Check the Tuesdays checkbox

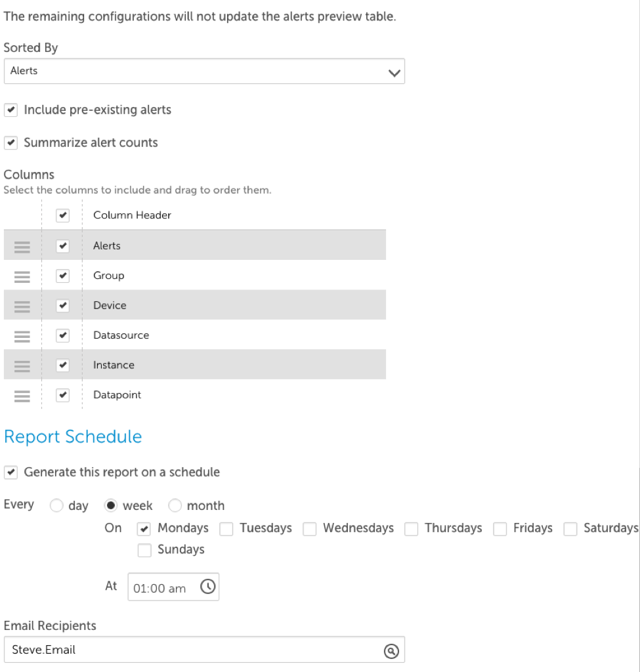226,529
